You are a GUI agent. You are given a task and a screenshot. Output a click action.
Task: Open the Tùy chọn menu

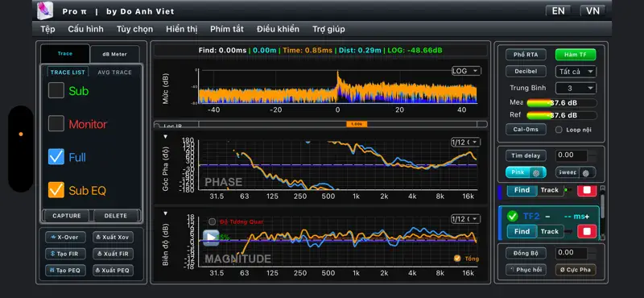(134, 29)
